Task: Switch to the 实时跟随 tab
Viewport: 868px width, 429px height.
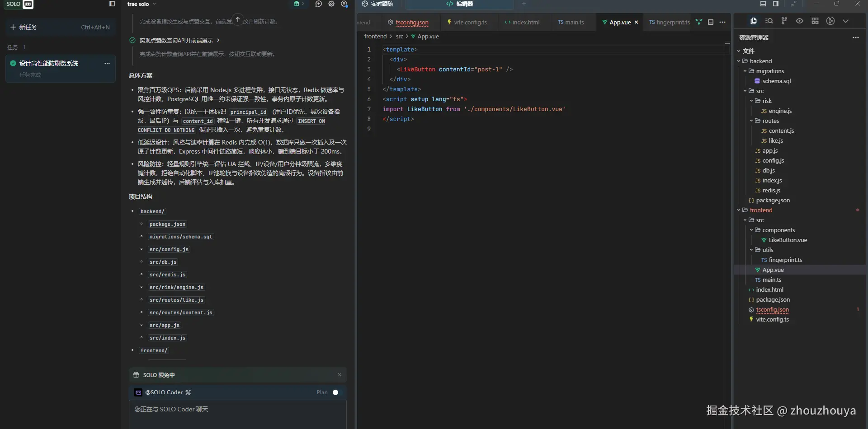Action: [377, 4]
